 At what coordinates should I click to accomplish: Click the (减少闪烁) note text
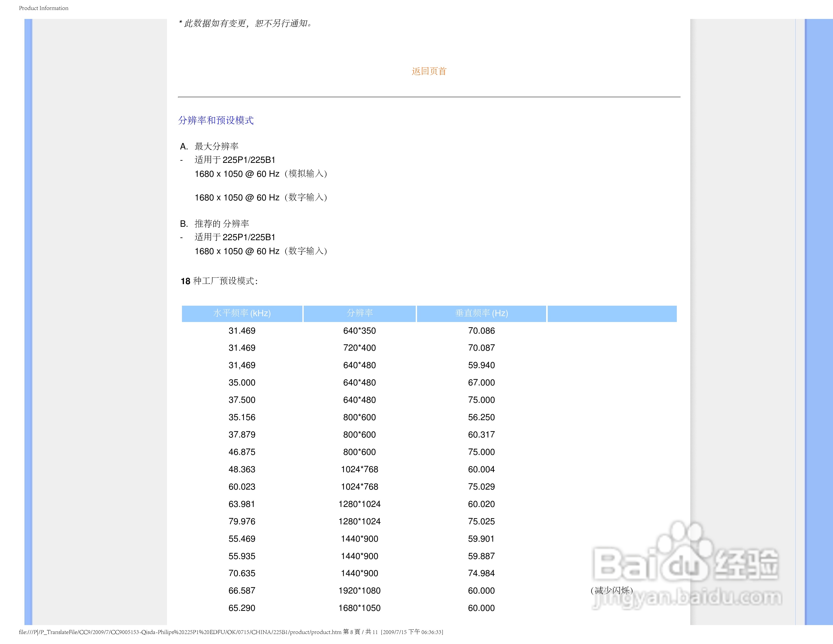[611, 591]
